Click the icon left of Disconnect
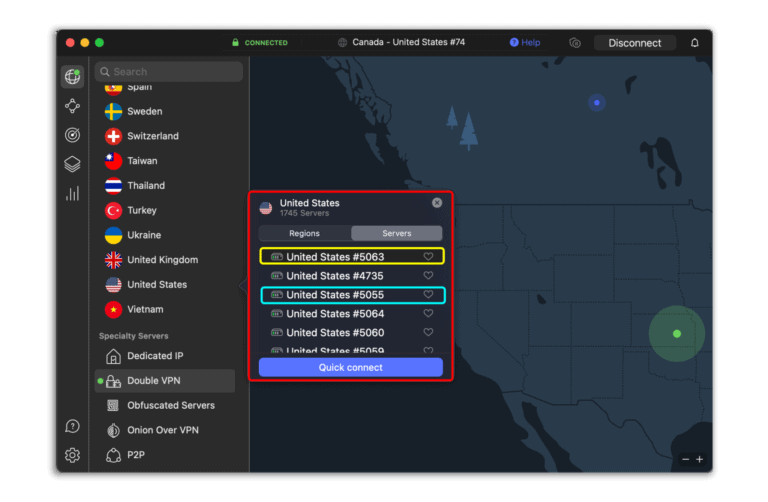Screen dimensions: 768x502 click(x=575, y=43)
